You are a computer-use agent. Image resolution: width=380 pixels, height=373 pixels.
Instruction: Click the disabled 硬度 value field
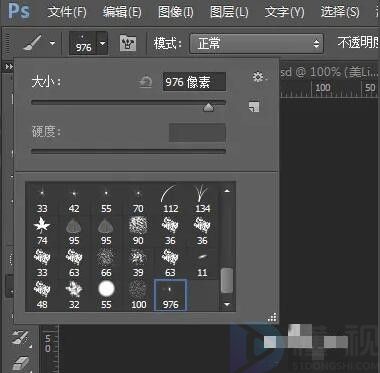point(197,133)
